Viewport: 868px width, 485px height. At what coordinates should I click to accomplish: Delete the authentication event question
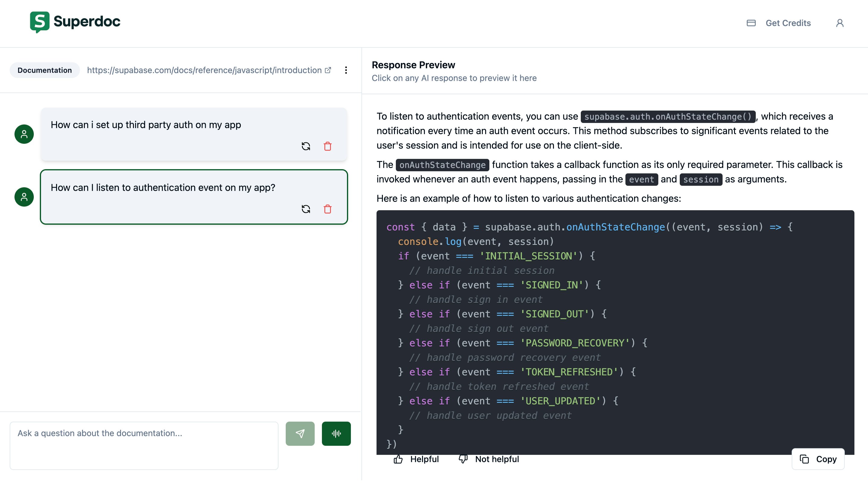coord(328,209)
